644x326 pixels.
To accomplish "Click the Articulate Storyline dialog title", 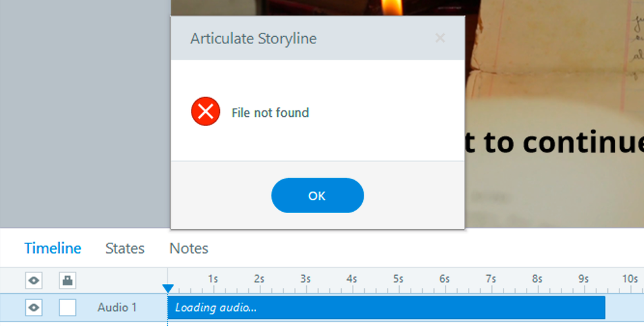I will [x=253, y=39].
